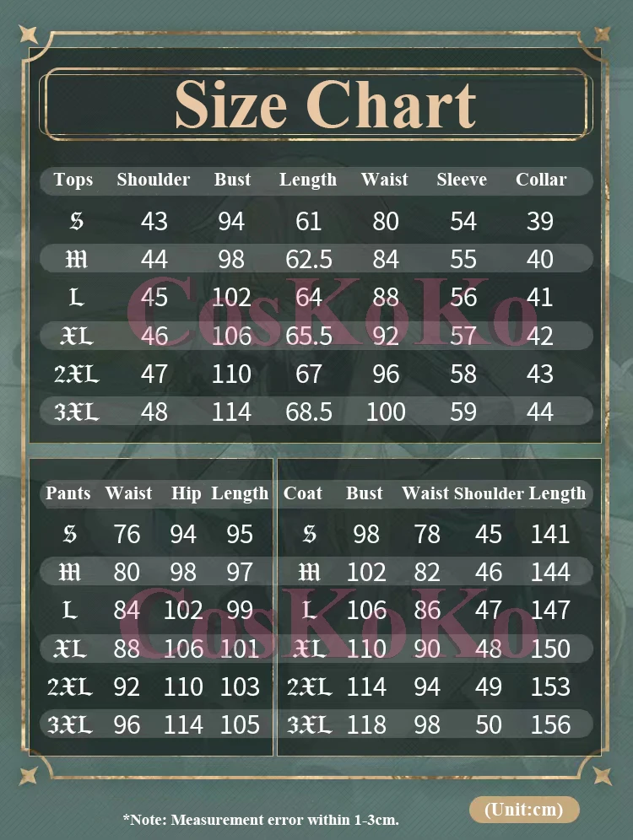This screenshot has height=840, width=633.
Task: Select the 2XL row in Pants table
Action: click(x=156, y=687)
